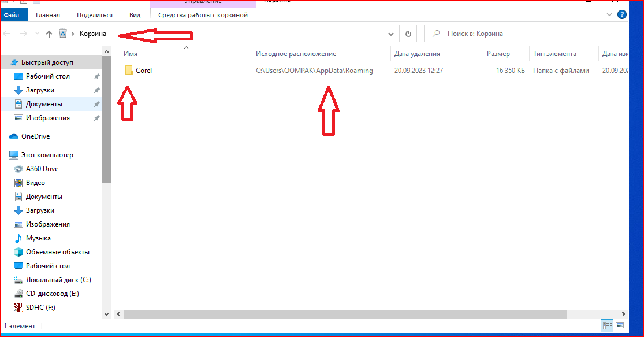Go forward with the right arrow
644x337 pixels.
pos(24,34)
